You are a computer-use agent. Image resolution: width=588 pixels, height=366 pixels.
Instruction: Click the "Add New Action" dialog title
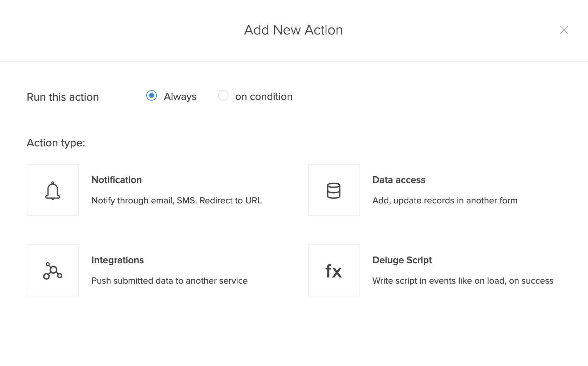pos(294,30)
